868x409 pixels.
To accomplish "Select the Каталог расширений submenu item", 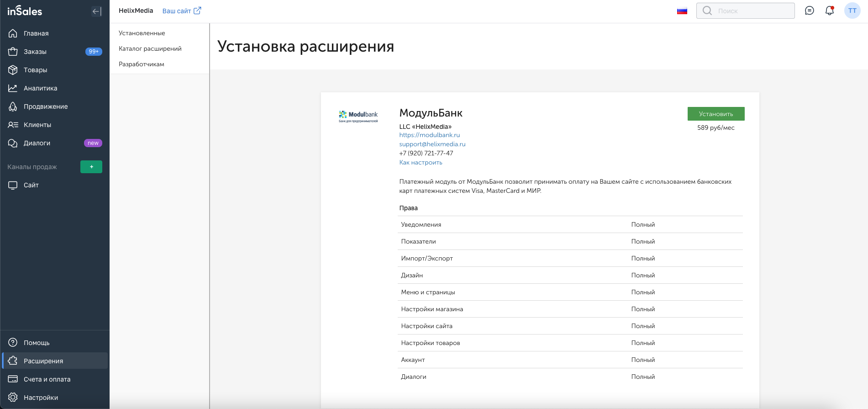I will pos(150,48).
